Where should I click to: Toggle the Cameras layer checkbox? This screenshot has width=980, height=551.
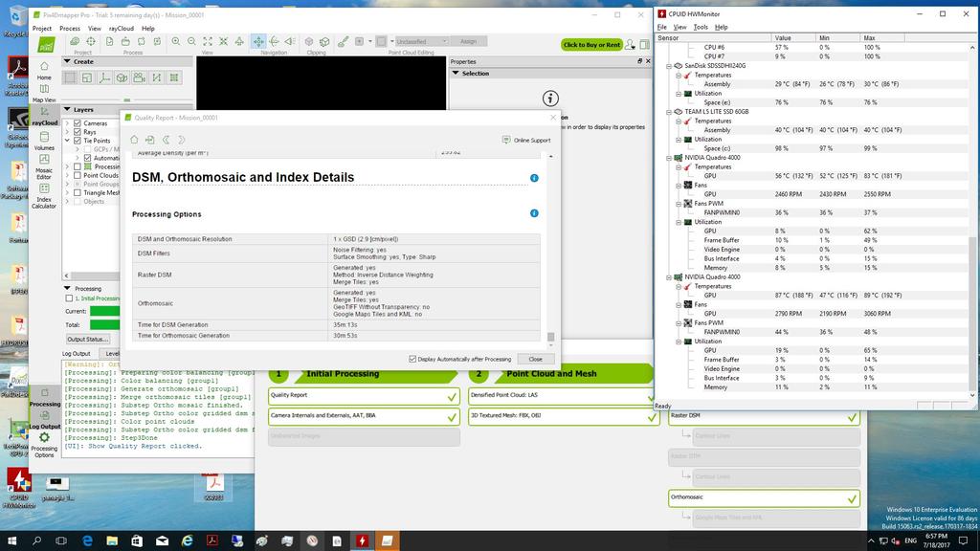pyautogui.click(x=78, y=123)
